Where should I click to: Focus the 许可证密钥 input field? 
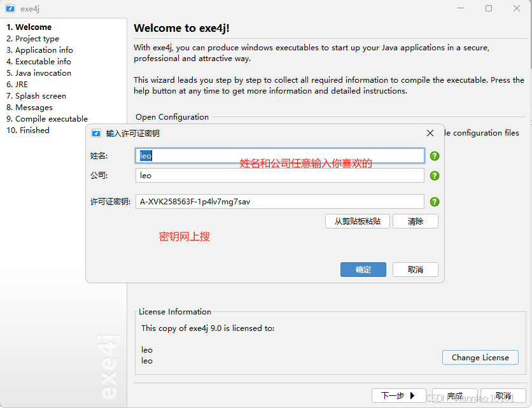pyautogui.click(x=280, y=202)
